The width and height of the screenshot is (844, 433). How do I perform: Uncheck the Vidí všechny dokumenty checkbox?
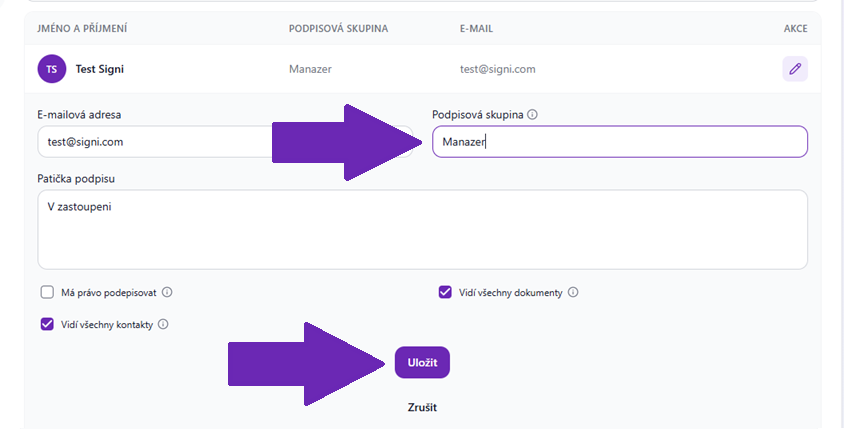click(x=445, y=292)
